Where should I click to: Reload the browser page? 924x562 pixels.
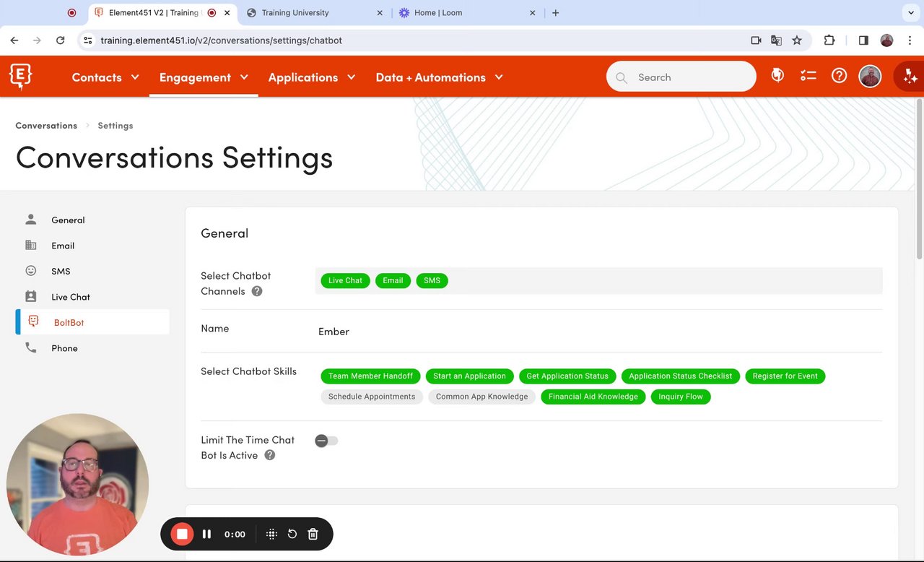[x=61, y=40]
